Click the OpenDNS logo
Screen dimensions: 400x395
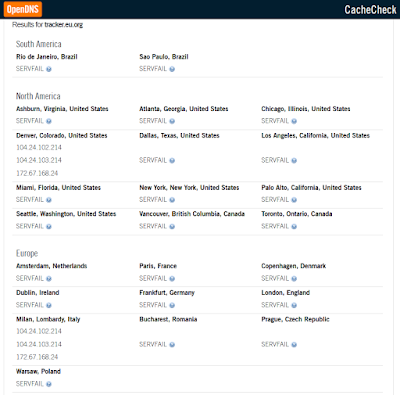tap(23, 9)
